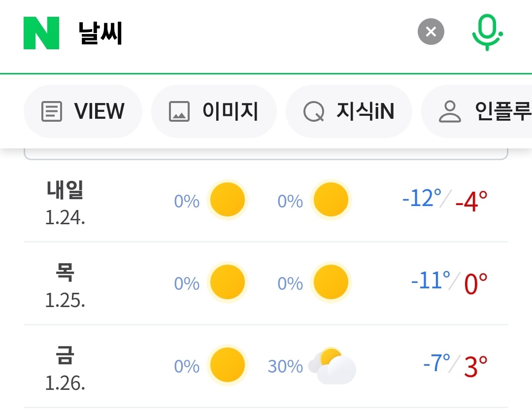This screenshot has width=532, height=417.
Task: Tap the morning sun icon for 1.24.
Action: (227, 200)
